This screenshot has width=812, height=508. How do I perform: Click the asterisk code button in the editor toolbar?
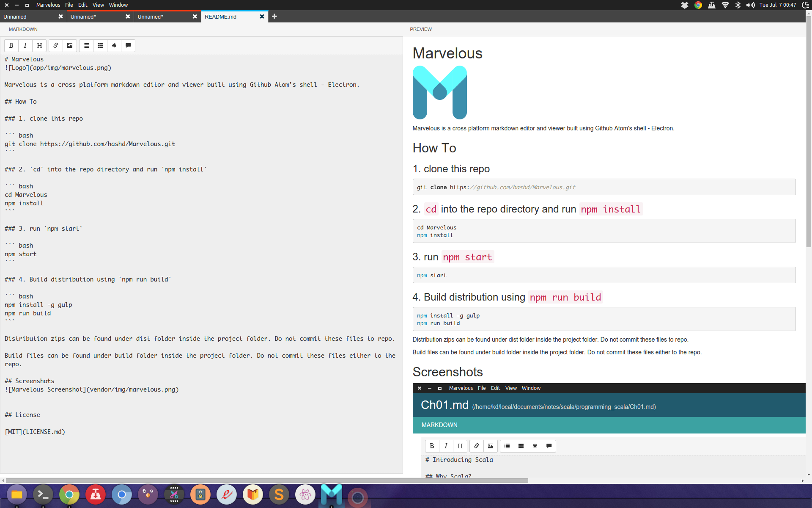[114, 46]
